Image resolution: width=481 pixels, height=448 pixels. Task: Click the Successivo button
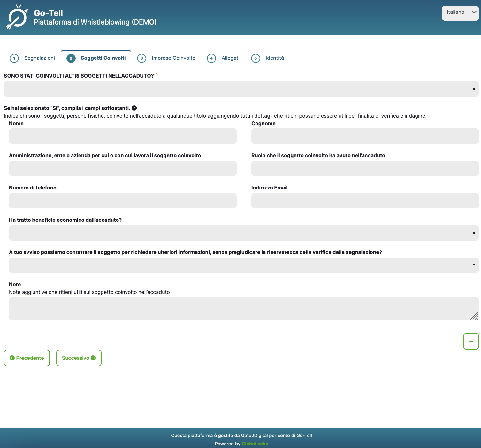(x=79, y=358)
